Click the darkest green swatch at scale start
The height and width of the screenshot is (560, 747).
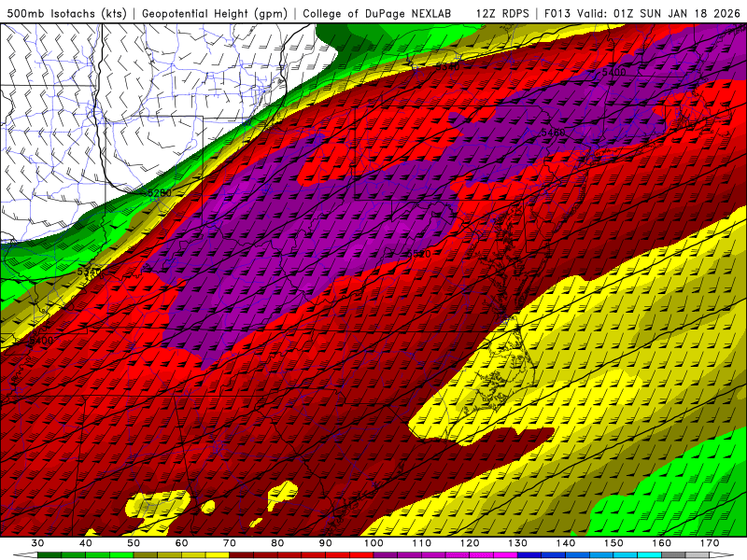click(49, 555)
